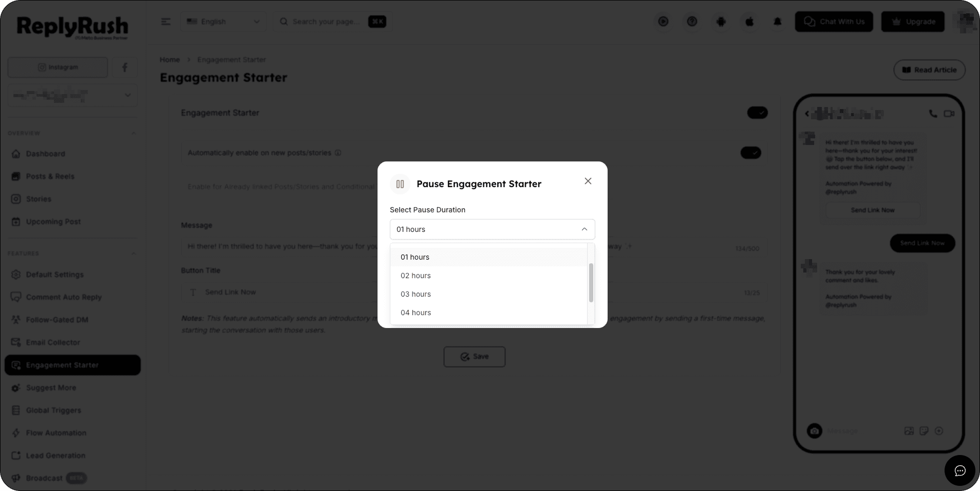
Task: Click the Home breadcrumb link
Action: [x=169, y=60]
